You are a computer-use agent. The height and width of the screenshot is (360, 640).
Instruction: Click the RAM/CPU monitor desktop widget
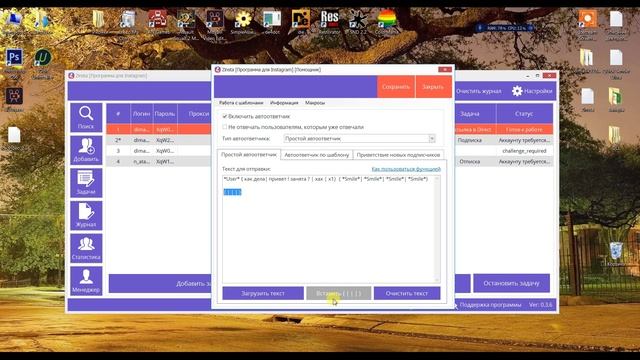504,28
